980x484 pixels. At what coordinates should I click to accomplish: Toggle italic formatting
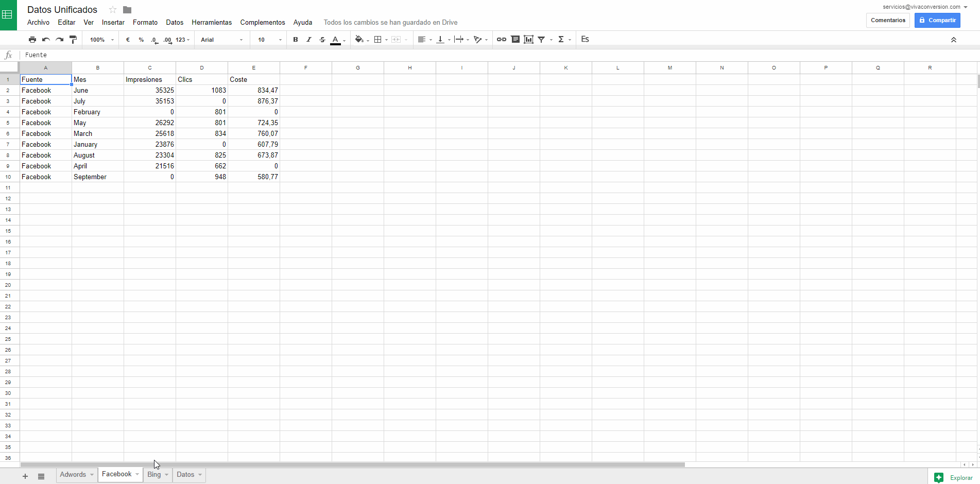pos(309,40)
